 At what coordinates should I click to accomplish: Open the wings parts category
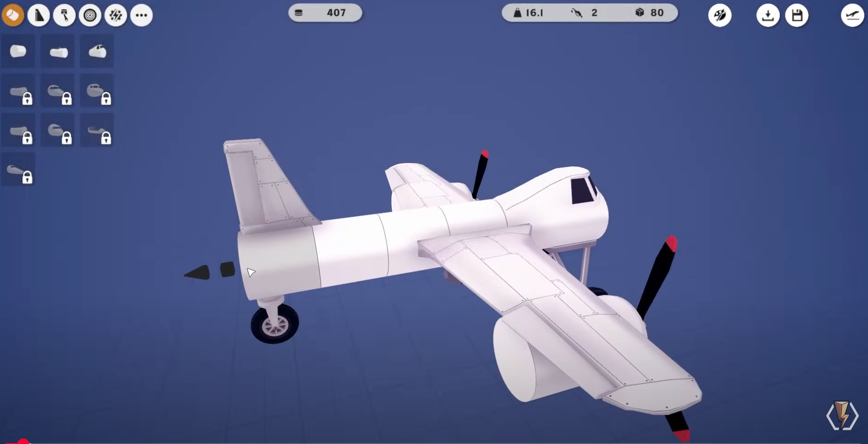[39, 15]
